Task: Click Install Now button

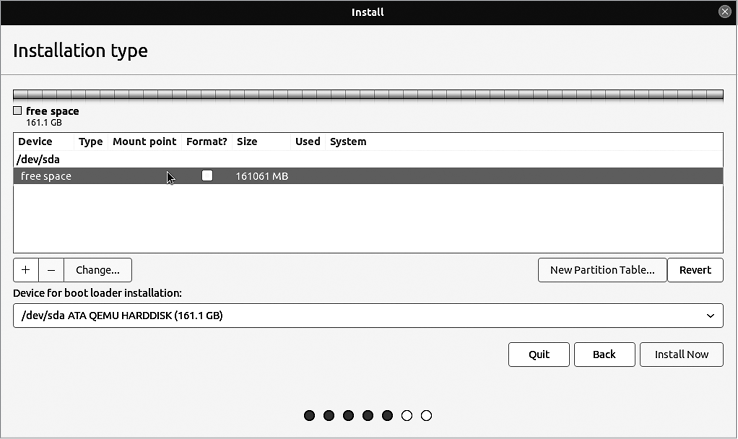Action: pyautogui.click(x=682, y=354)
